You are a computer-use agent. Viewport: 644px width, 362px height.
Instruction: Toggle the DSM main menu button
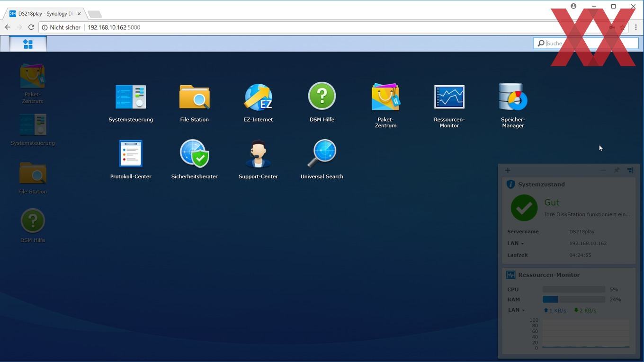(28, 44)
